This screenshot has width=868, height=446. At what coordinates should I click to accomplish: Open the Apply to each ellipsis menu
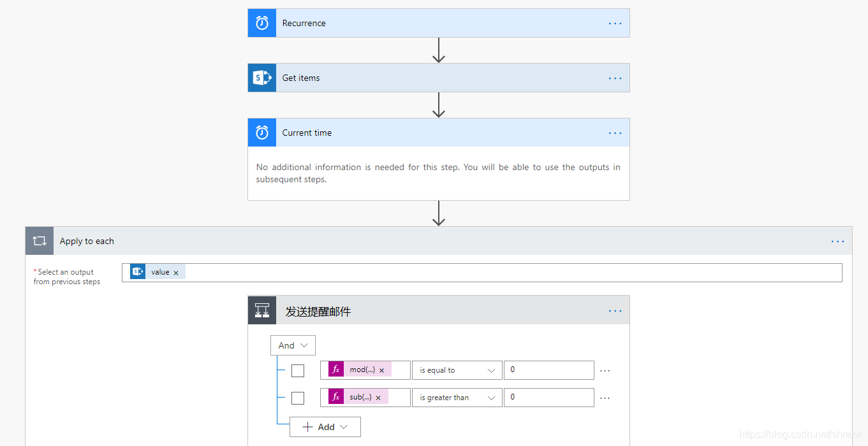pos(837,241)
